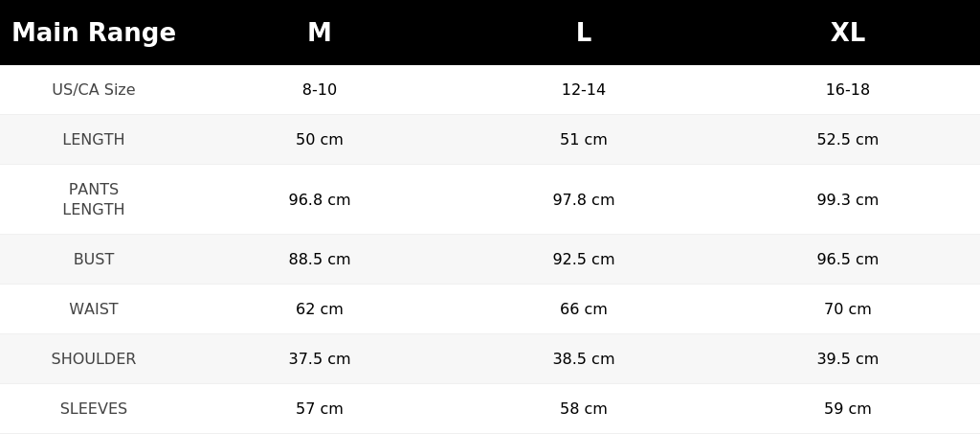
Task: Select the M size column header
Action: 320,33
